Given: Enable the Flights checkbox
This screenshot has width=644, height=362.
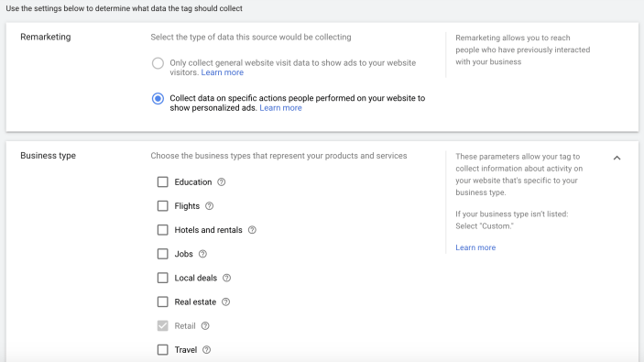Looking at the screenshot, I should pos(163,206).
